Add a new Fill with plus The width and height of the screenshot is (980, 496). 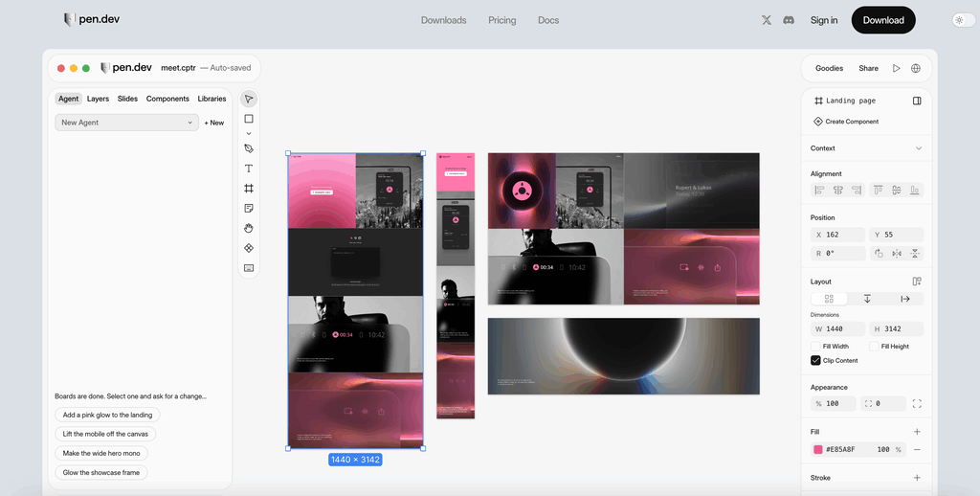[917, 432]
